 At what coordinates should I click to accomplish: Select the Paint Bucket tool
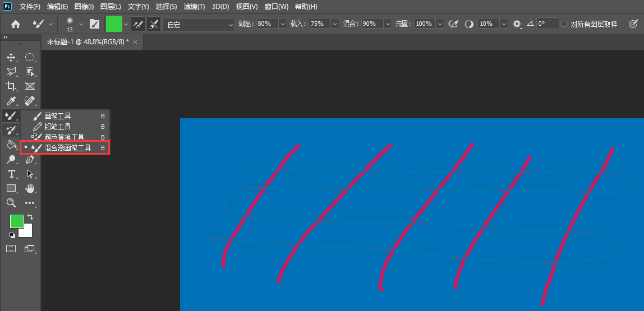click(11, 145)
